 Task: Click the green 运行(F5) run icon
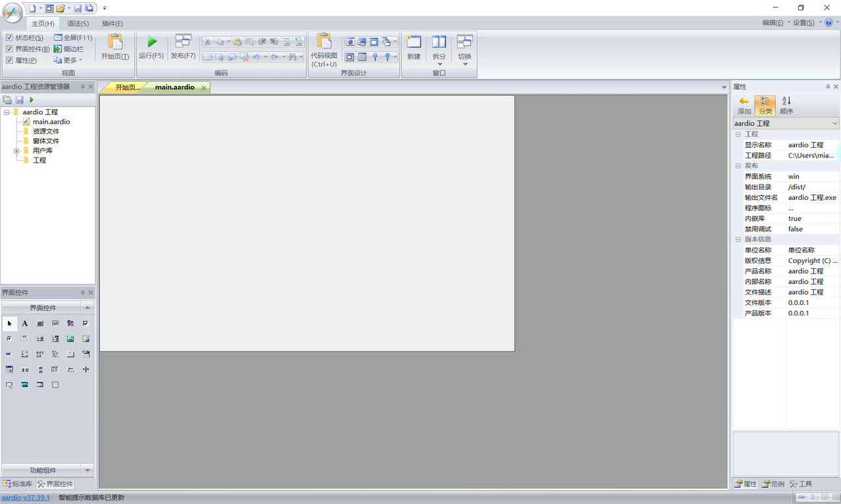click(x=152, y=43)
